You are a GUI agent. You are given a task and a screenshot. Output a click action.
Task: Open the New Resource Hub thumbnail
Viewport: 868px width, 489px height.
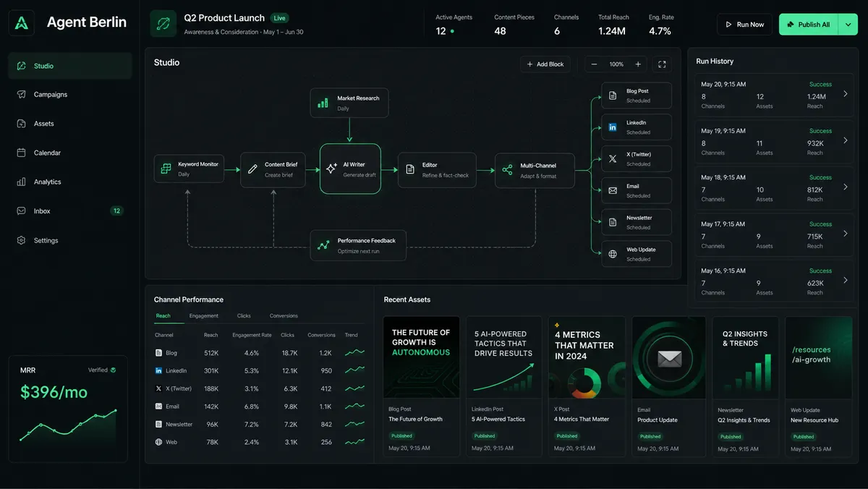pyautogui.click(x=819, y=357)
